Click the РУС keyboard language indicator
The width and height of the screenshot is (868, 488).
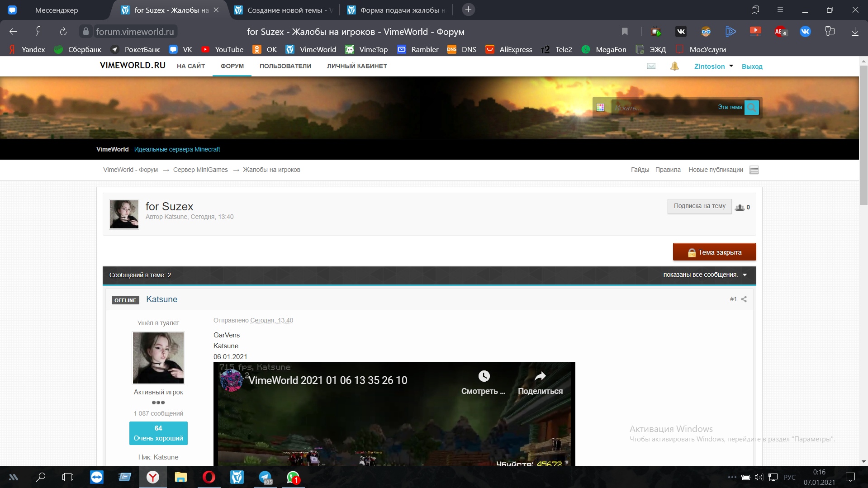[789, 477]
